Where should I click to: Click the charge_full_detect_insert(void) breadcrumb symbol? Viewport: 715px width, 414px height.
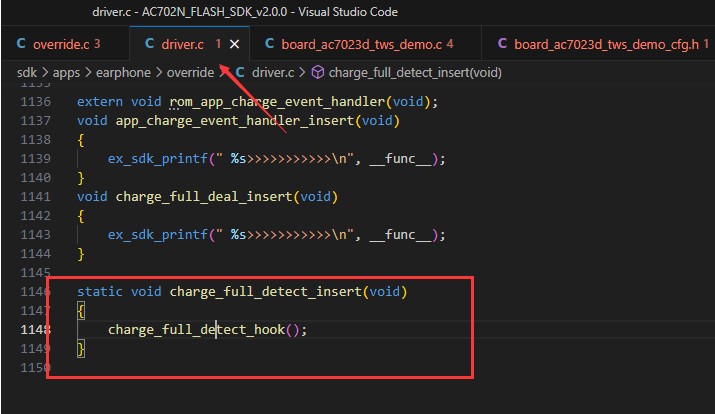[x=415, y=72]
